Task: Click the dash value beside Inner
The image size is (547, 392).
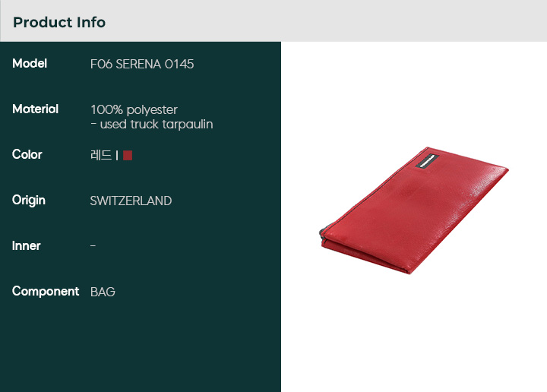Action: (x=93, y=246)
